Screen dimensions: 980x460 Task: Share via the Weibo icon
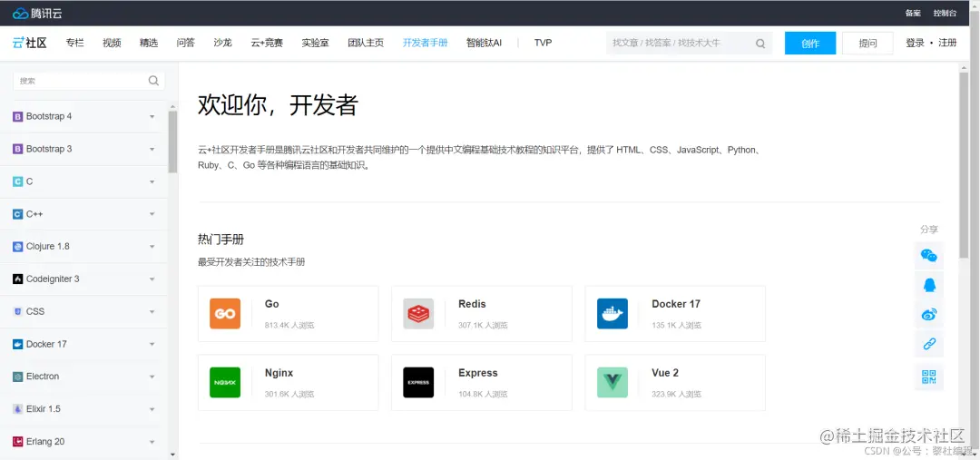[929, 315]
